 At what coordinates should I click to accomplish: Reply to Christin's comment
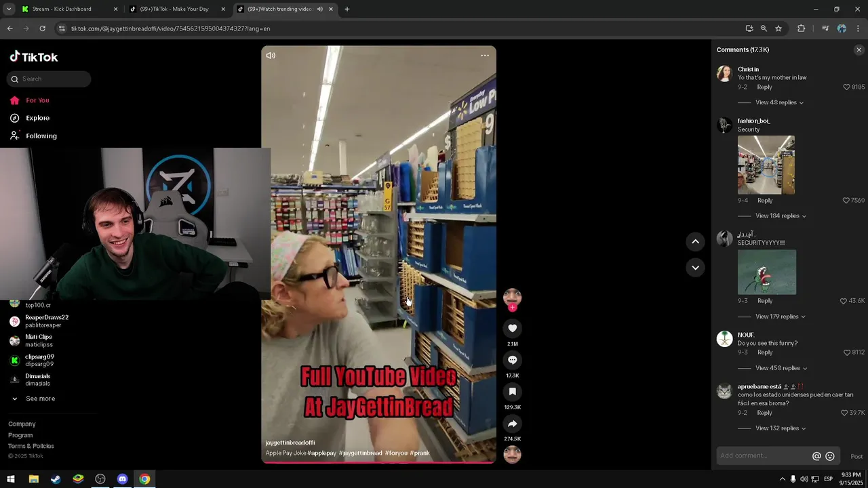[764, 87]
